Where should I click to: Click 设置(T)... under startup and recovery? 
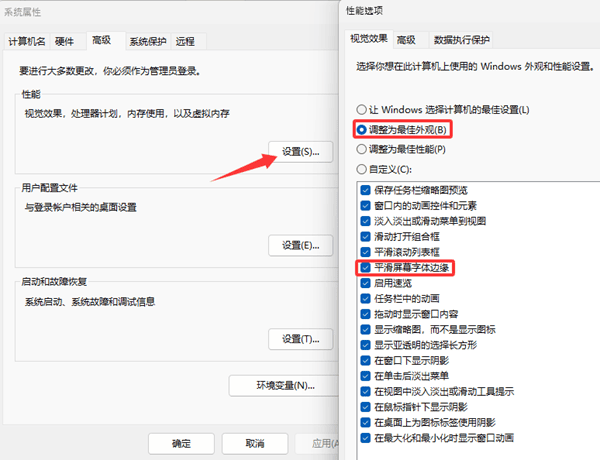pyautogui.click(x=301, y=339)
